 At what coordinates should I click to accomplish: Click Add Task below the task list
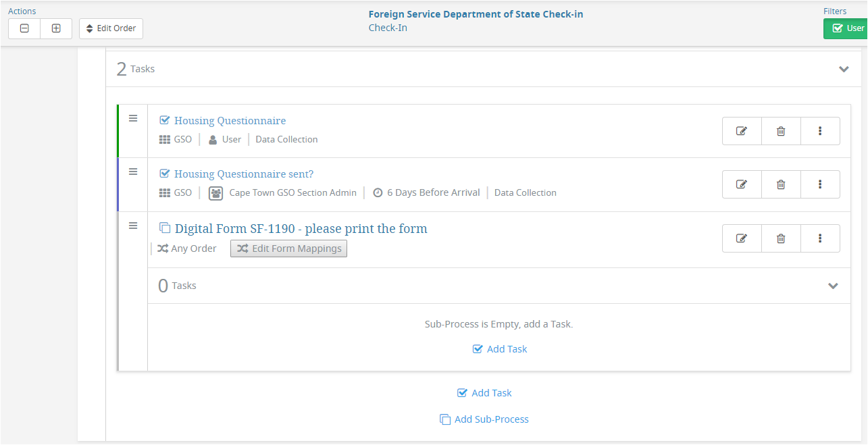pyautogui.click(x=484, y=393)
